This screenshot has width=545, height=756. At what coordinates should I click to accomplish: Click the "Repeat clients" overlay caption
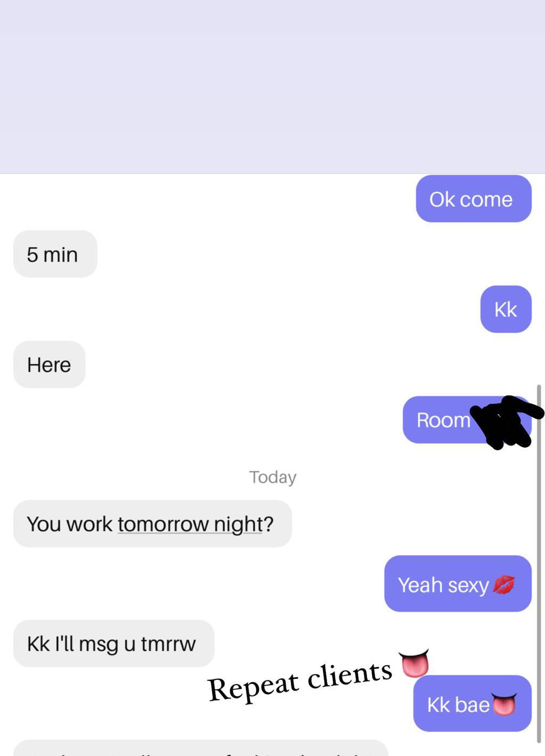tap(300, 680)
